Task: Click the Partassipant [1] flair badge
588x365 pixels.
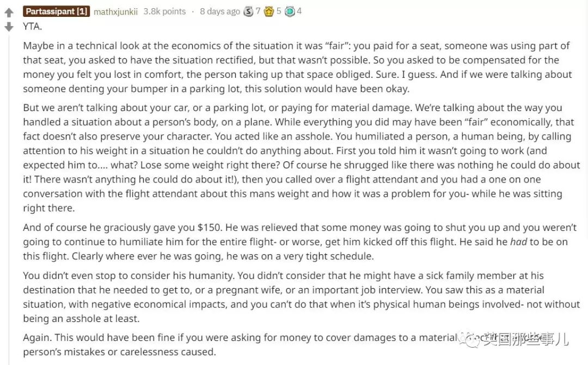Action: point(56,11)
